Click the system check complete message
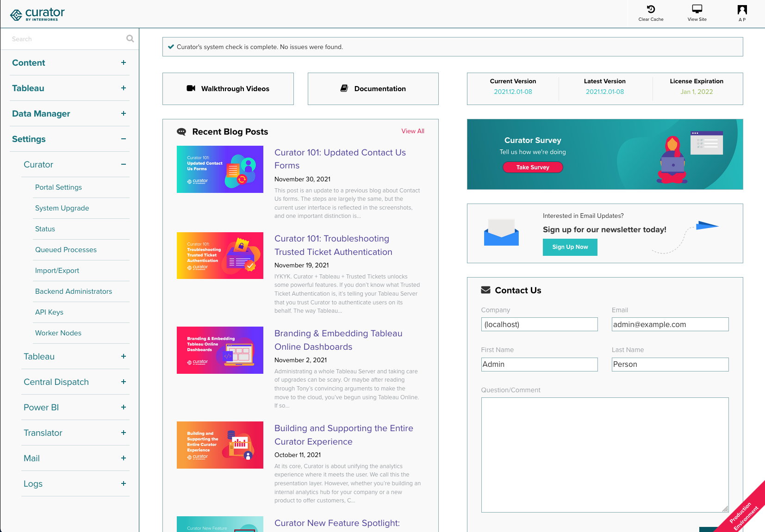This screenshot has height=532, width=765. click(260, 47)
